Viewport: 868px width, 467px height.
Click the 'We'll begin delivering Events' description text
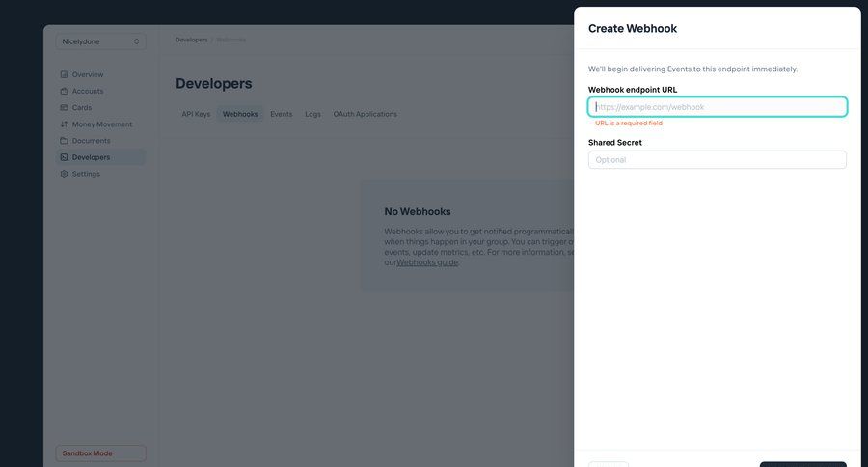coord(693,69)
